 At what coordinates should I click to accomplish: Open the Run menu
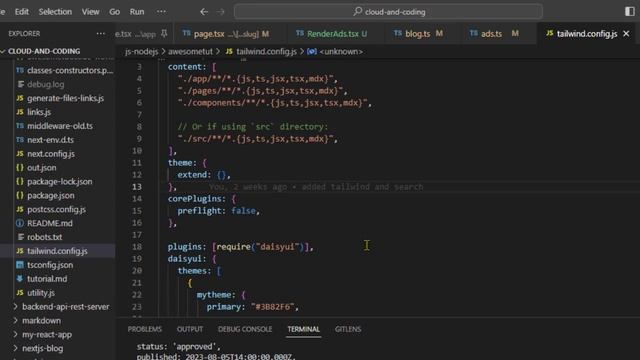click(137, 12)
